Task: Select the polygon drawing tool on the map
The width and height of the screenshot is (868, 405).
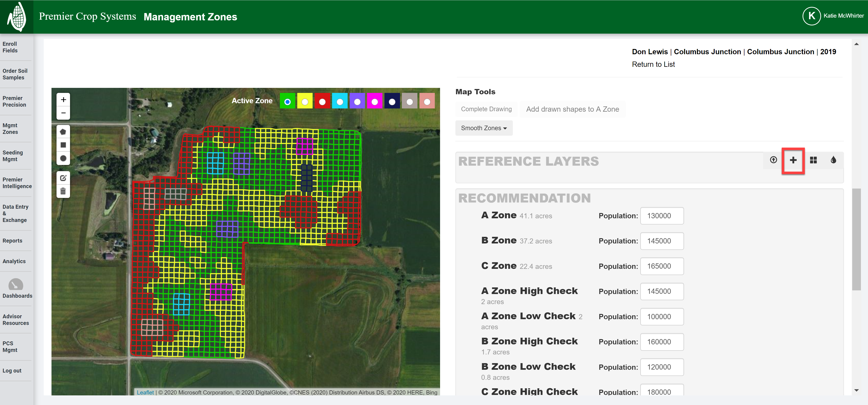Action: pos(63,131)
